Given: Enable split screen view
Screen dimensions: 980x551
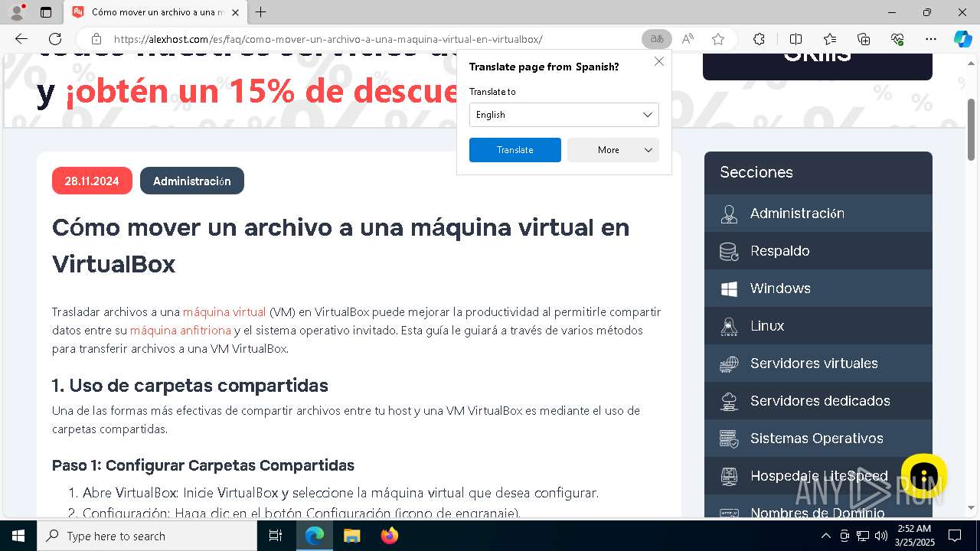Looking at the screenshot, I should [795, 39].
